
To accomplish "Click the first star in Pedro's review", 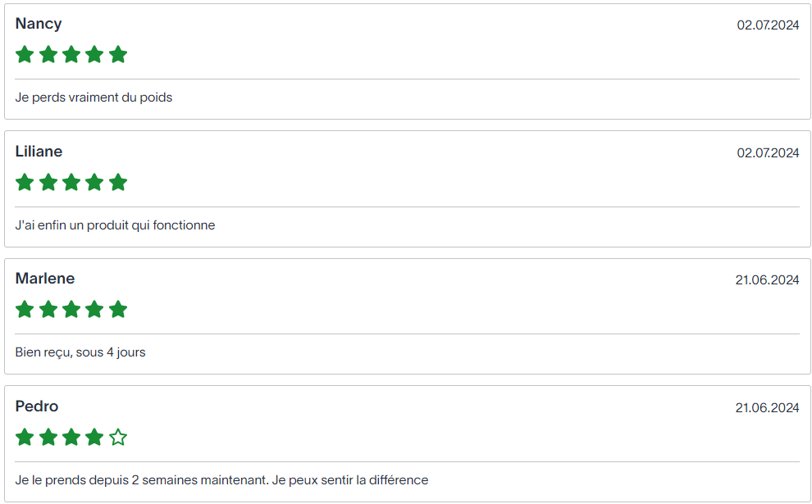I will click(25, 437).
